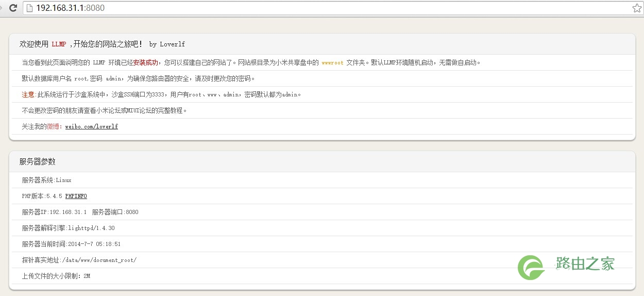Viewport: 644px width, 296px height.
Task: Select the '服务器参数' section heading
Action: point(37,162)
